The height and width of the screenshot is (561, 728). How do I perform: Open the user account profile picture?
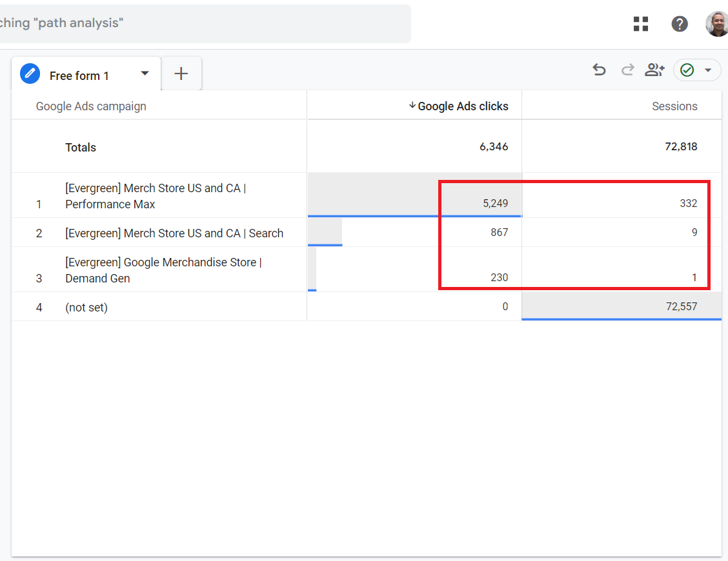coord(717,24)
